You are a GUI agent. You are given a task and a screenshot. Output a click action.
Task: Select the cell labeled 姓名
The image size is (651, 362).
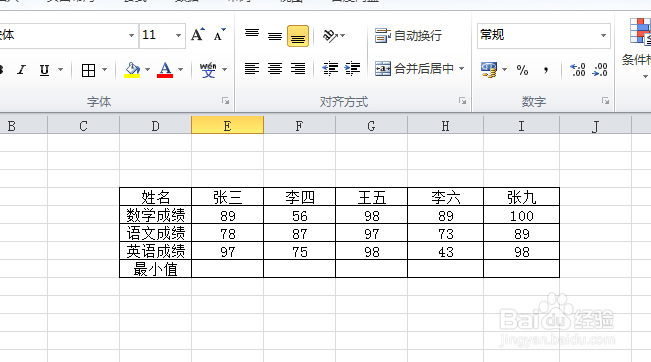pos(155,197)
